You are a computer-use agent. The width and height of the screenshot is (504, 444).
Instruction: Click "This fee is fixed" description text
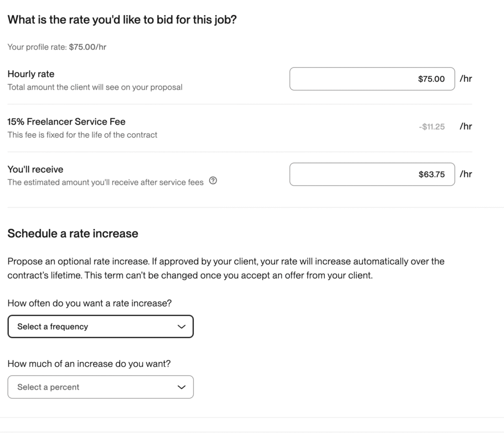coord(82,134)
